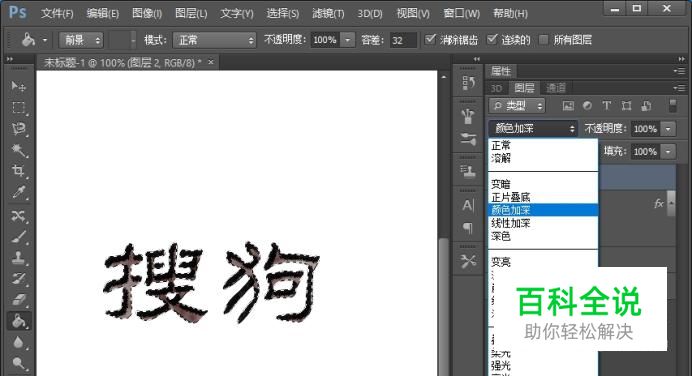This screenshot has height=376, width=692.
Task: Open layer 填充 slider arrow
Action: (669, 152)
